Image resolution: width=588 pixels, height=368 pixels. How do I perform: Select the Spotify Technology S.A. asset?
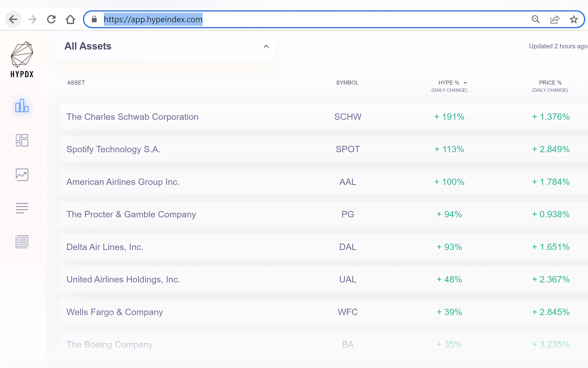pyautogui.click(x=113, y=149)
